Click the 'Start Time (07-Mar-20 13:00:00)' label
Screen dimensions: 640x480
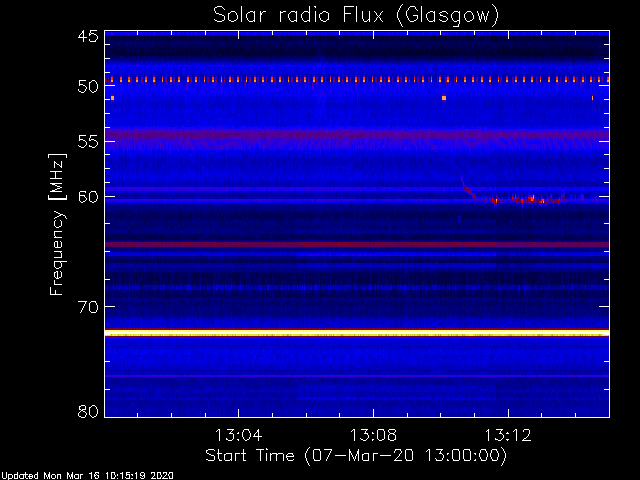[356, 455]
